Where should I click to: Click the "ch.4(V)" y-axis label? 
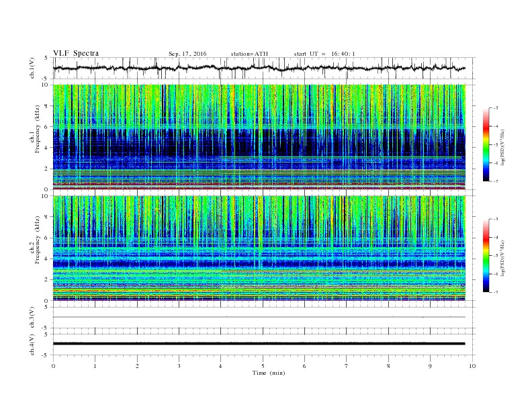coord(32,345)
